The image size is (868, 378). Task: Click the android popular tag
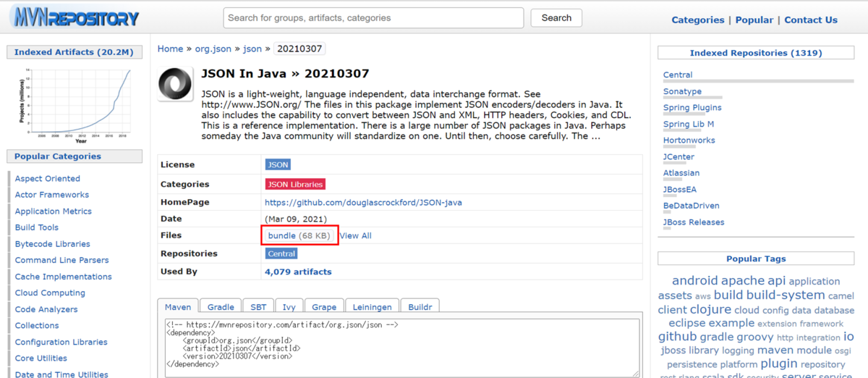(x=697, y=280)
